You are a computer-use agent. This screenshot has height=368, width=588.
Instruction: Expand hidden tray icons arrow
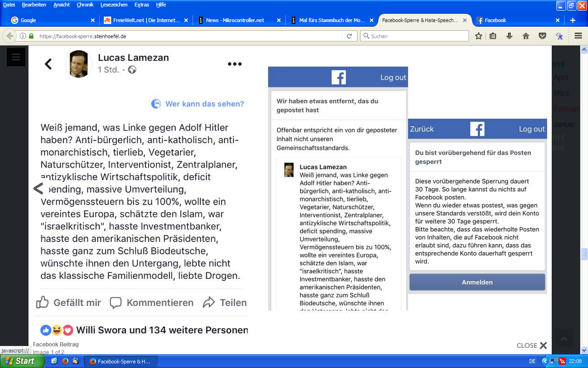545,361
